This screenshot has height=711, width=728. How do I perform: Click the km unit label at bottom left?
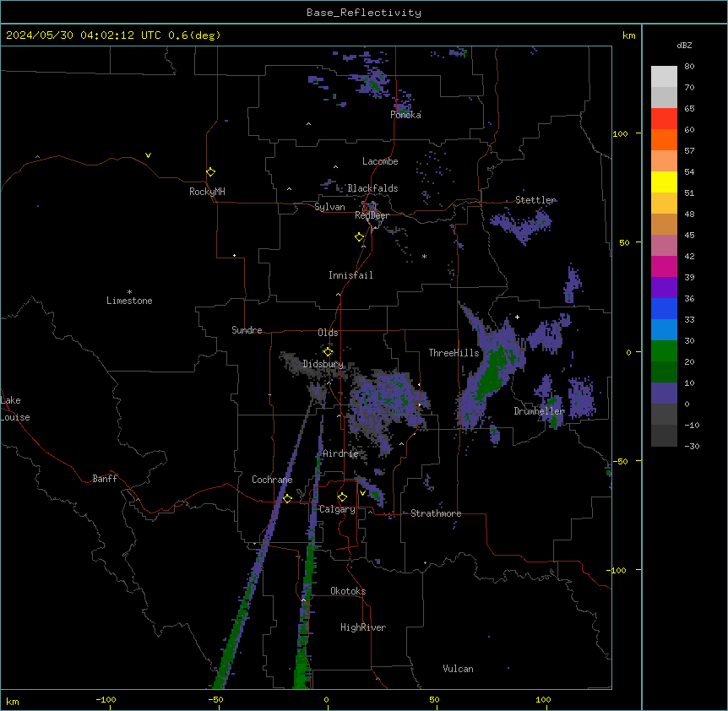click(13, 702)
